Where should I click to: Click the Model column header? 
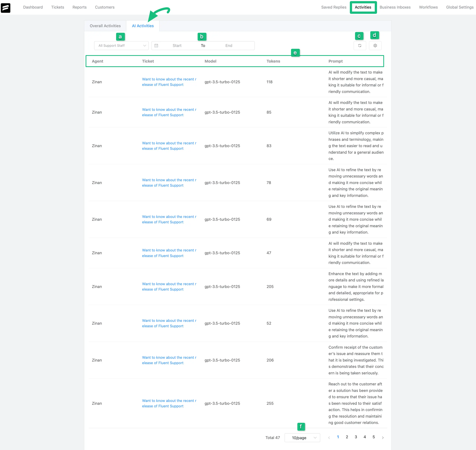pos(210,61)
